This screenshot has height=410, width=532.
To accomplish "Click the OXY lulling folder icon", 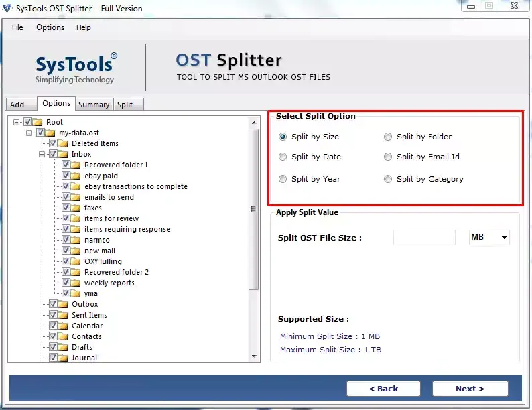I will (x=76, y=261).
